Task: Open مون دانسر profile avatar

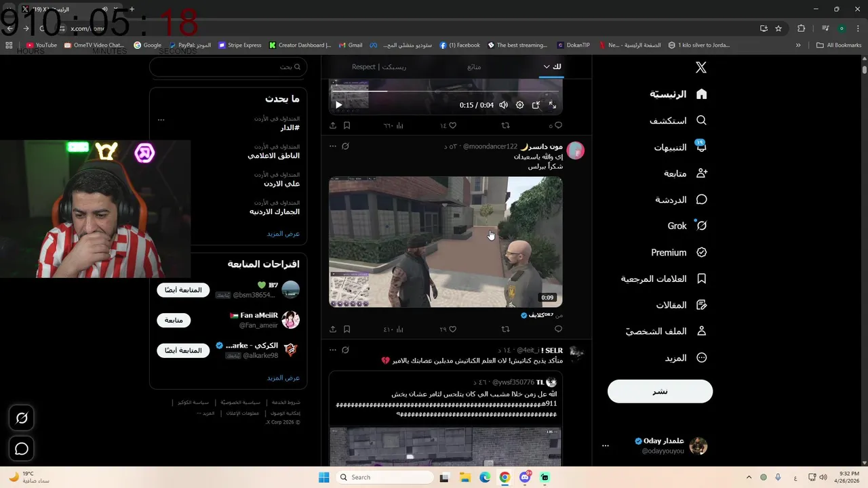Action: pyautogui.click(x=575, y=150)
